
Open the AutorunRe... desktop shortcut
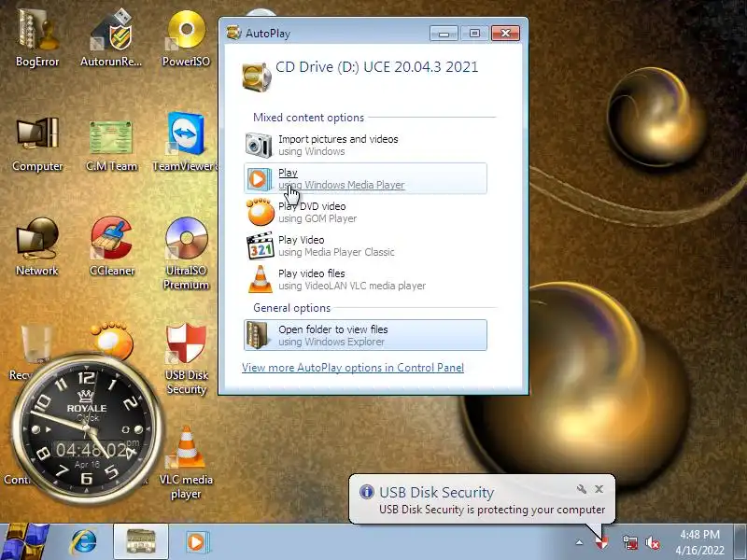click(111, 39)
